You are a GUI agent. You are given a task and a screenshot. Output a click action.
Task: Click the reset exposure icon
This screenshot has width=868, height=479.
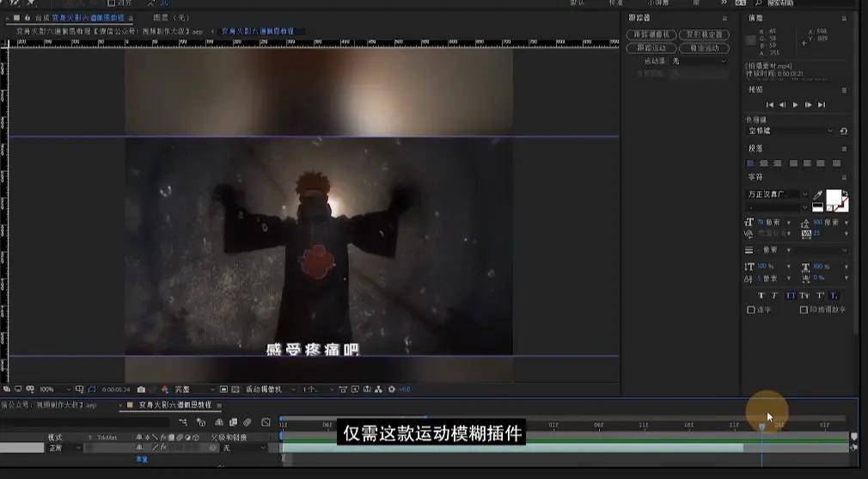(x=391, y=390)
